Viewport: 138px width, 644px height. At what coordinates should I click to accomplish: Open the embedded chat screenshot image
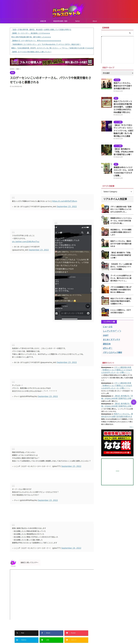pos(73,273)
